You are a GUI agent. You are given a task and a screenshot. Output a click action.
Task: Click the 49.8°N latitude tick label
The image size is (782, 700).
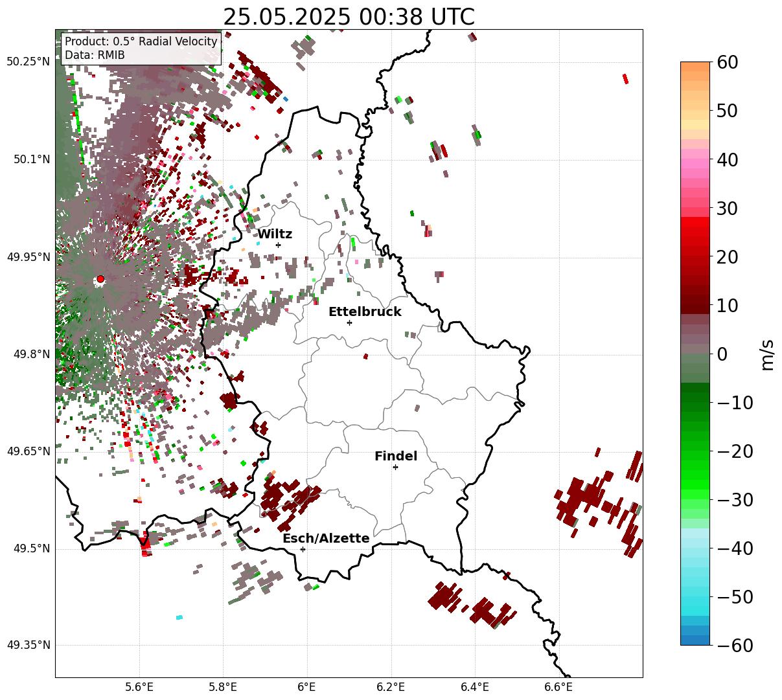pos(31,354)
